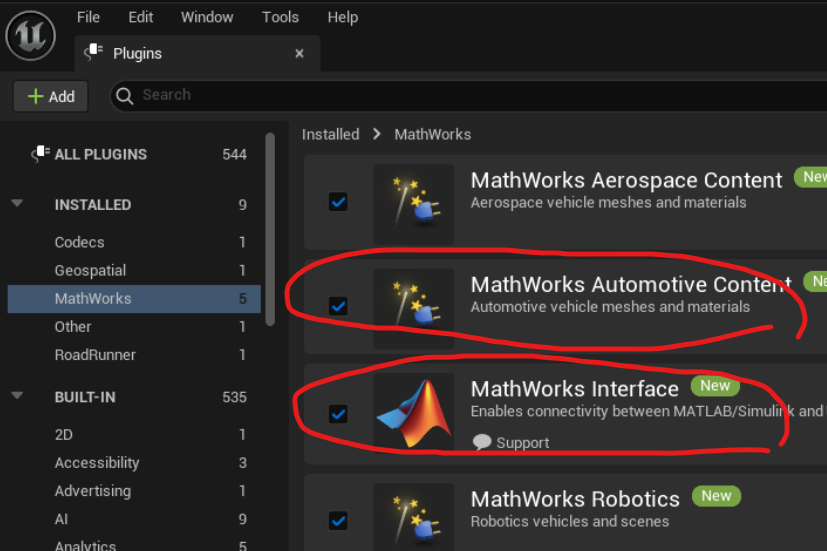Disable the MathWorks Aerospace Content plugin checkbox
The width and height of the screenshot is (827, 551).
(x=338, y=201)
